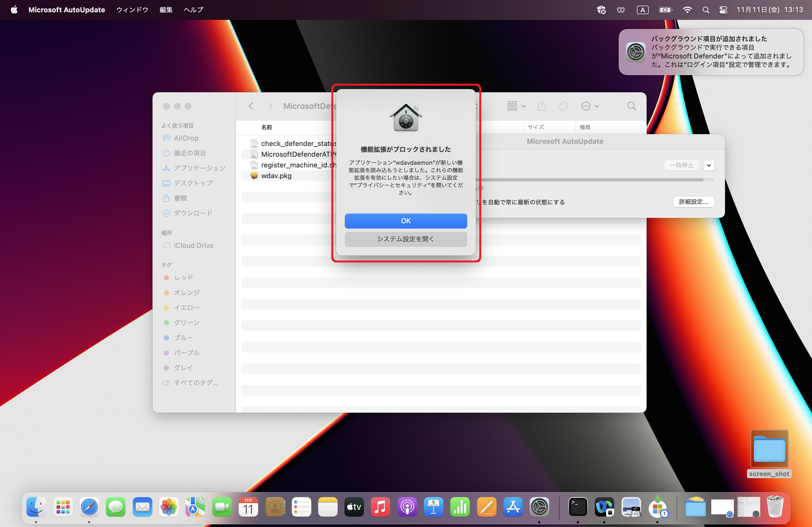Open Control Center toggles in the menu bar
This screenshot has width=812, height=527.
(723, 10)
